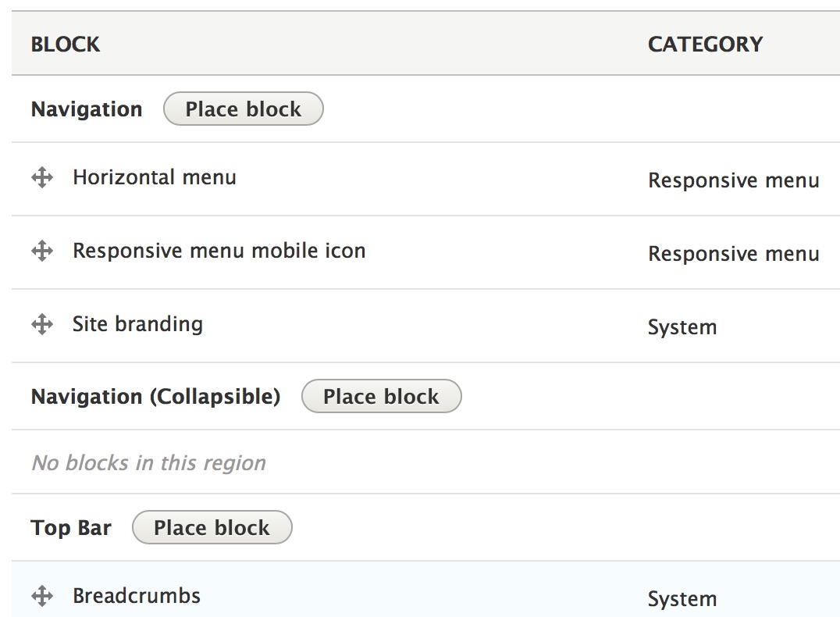Click the CATEGORY column header
Screen dimensions: 840x617
point(705,45)
